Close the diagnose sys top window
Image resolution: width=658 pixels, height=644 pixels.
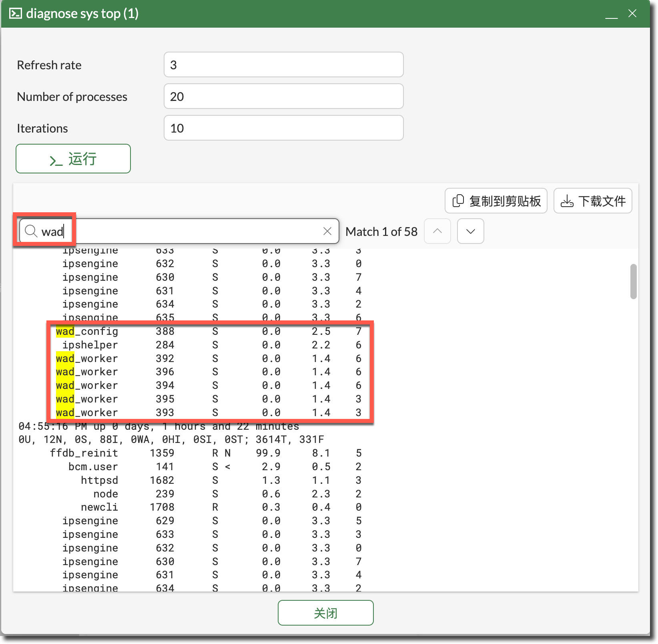tap(632, 14)
